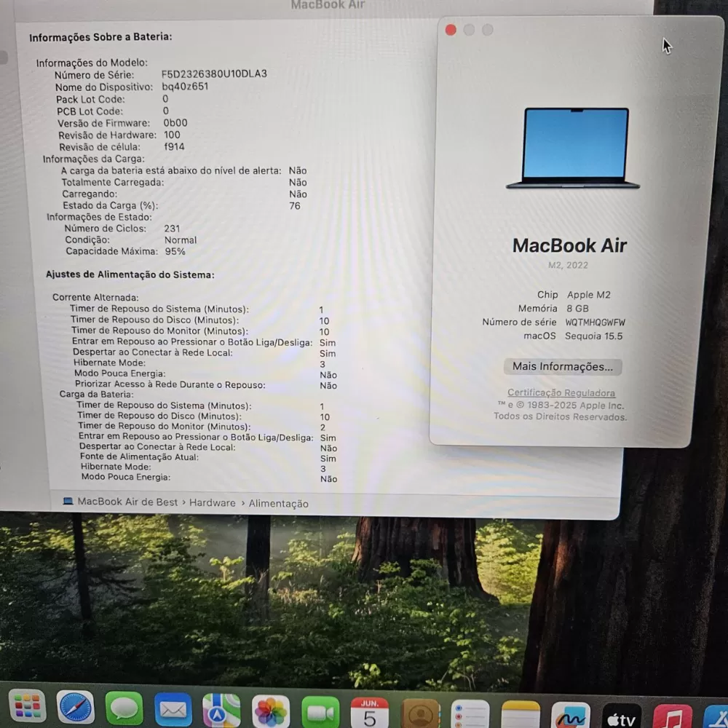Click the 'Carregando:' row label

[x=90, y=194]
